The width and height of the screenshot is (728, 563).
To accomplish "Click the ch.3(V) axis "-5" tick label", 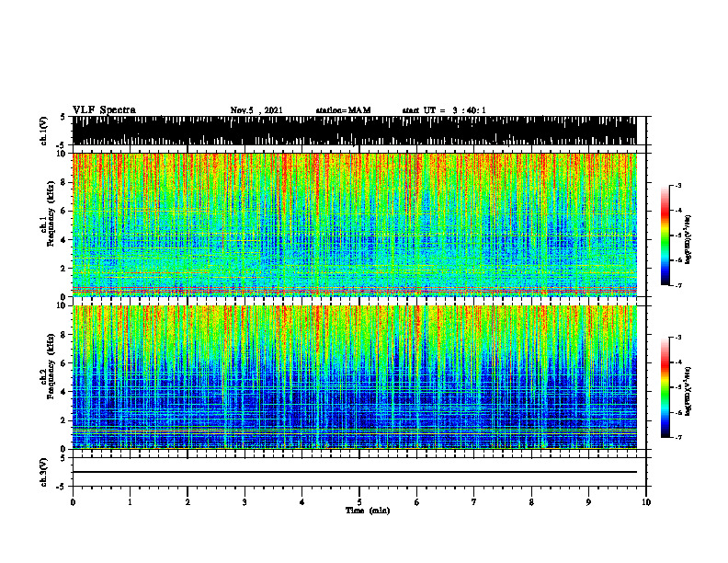I will pos(62,487).
